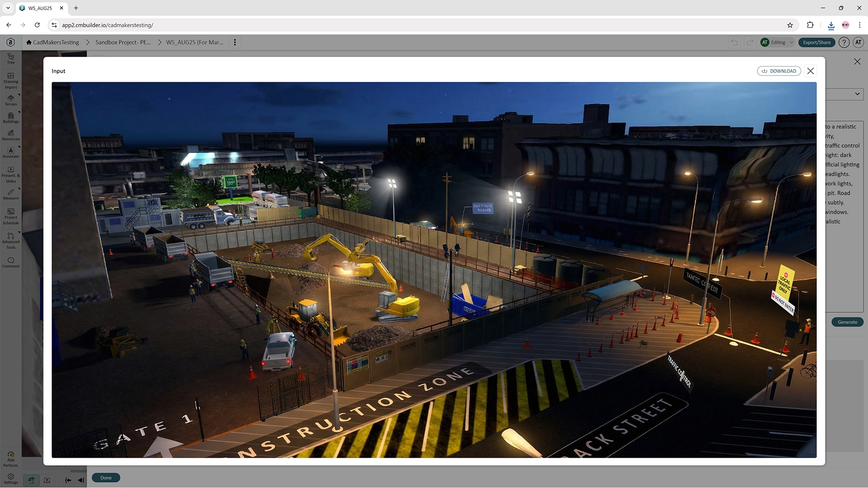Switch to the presentation playback mode
This screenshot has width=868, height=488.
pos(47,480)
